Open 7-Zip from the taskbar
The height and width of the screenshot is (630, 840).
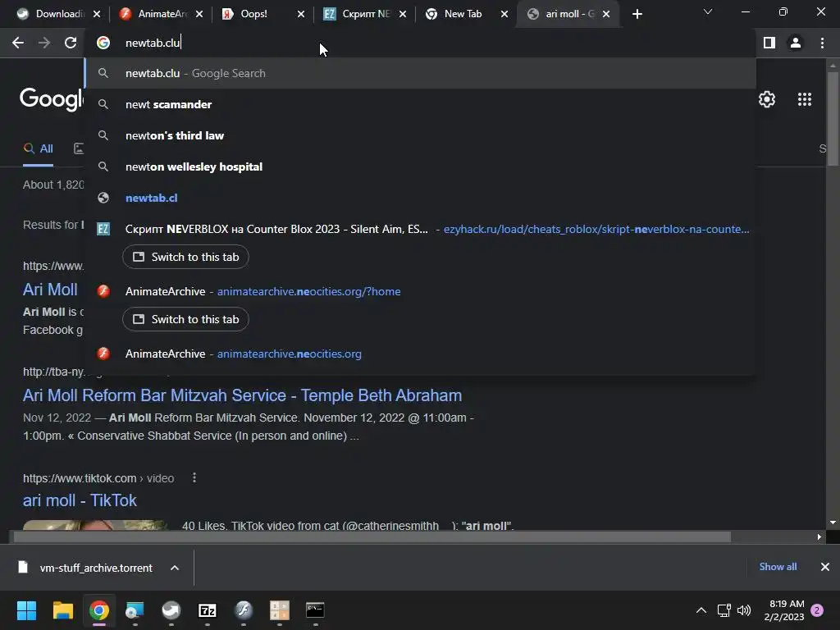[208, 610]
